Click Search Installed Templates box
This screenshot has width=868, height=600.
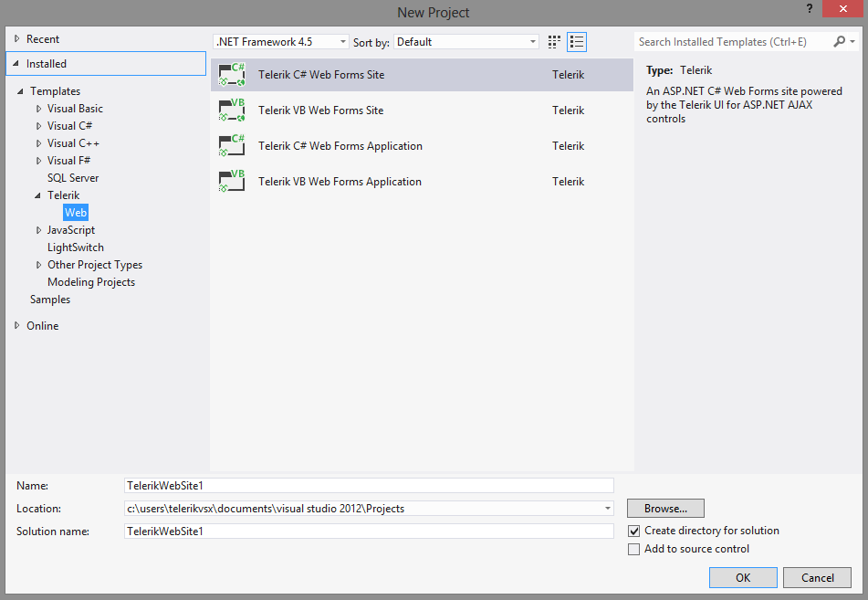coord(734,41)
